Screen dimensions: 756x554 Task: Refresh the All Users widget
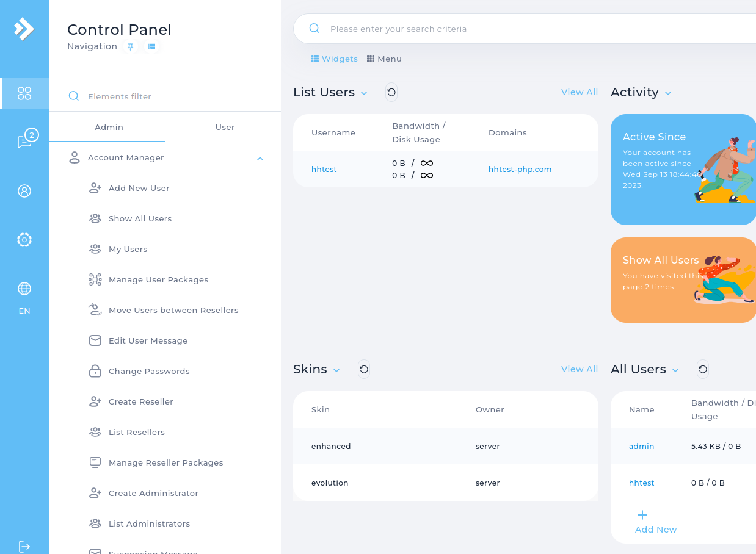tap(703, 369)
